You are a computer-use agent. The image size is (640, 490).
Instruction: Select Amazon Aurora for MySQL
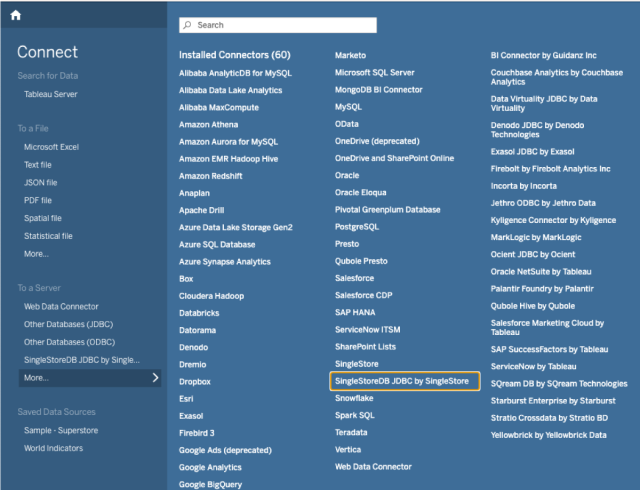(229, 142)
